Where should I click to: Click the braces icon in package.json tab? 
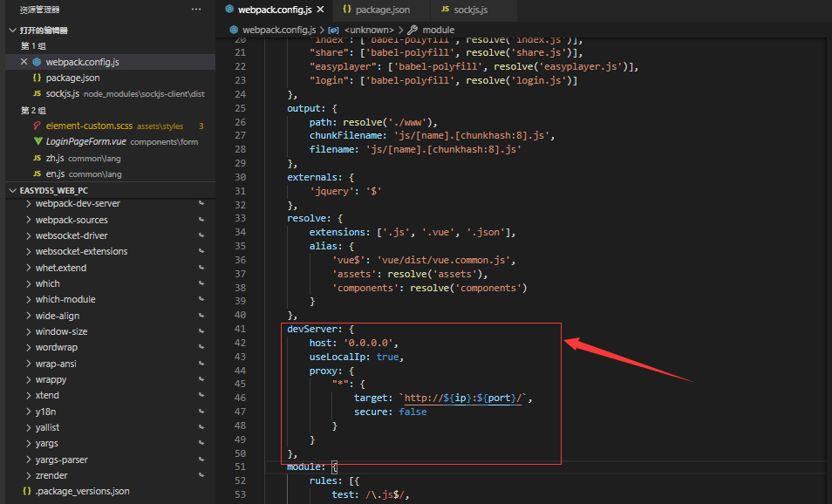(346, 9)
